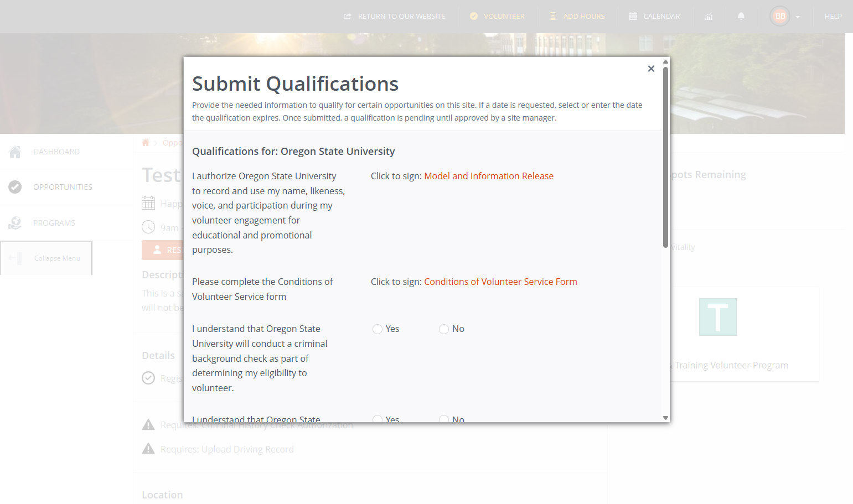Click the Collapse Menu arrow icon
853x504 pixels.
click(x=15, y=258)
